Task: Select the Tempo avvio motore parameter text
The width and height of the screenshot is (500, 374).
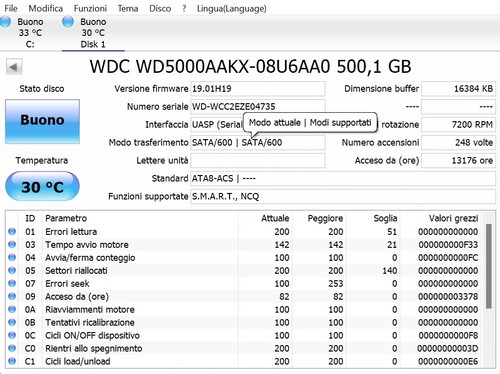Action: coord(87,244)
